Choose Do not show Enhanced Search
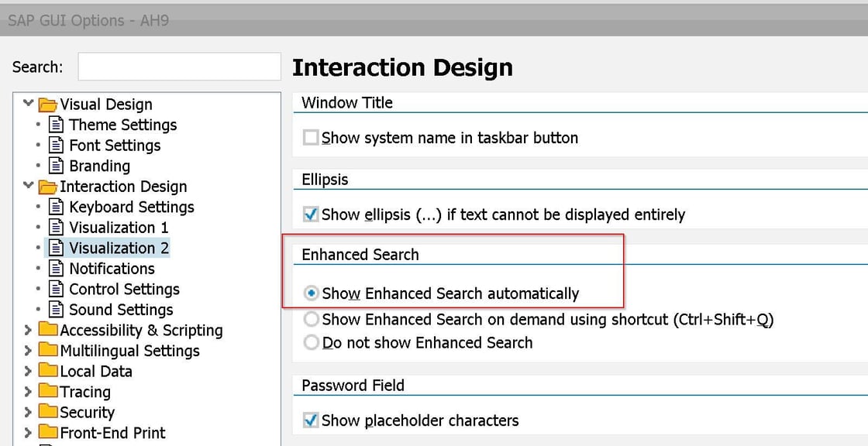 (x=311, y=342)
